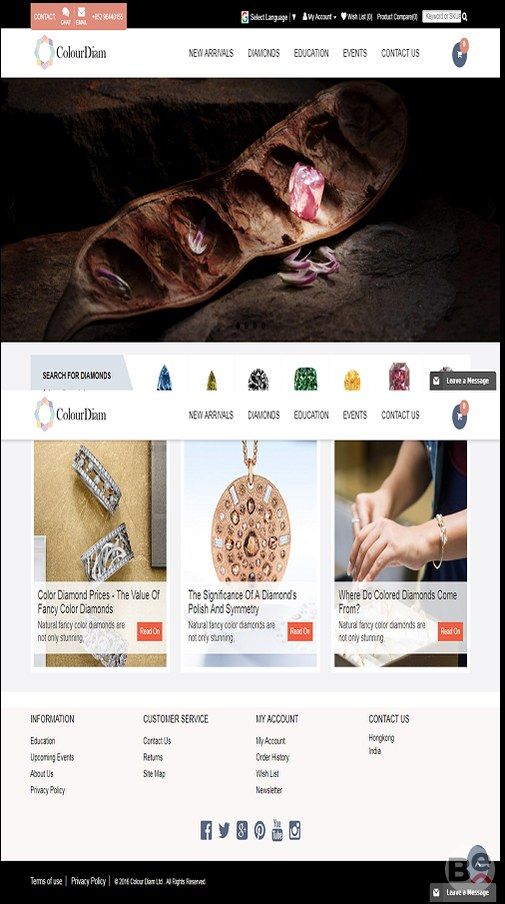Go to New Arrivals in top menu
The height and width of the screenshot is (904, 505).
211,53
